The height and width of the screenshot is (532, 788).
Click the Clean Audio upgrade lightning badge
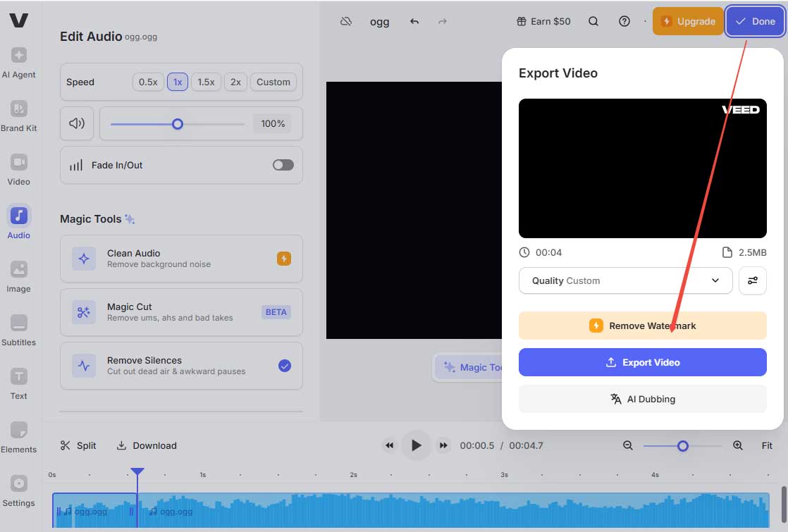click(284, 259)
